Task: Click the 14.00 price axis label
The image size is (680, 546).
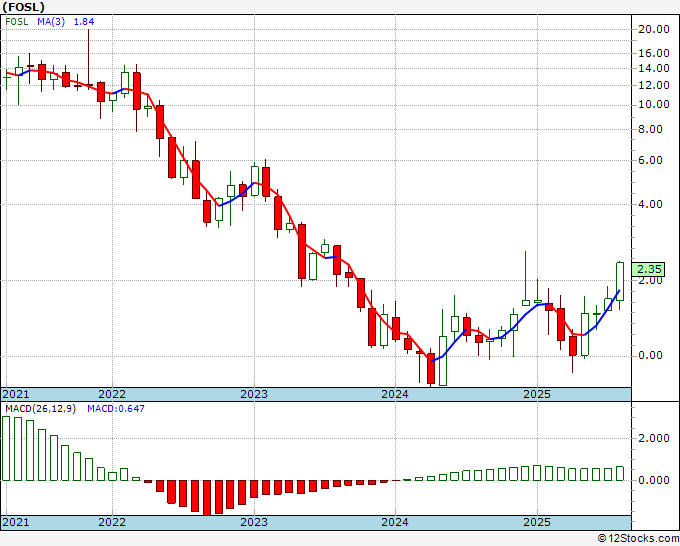Action: (x=654, y=68)
